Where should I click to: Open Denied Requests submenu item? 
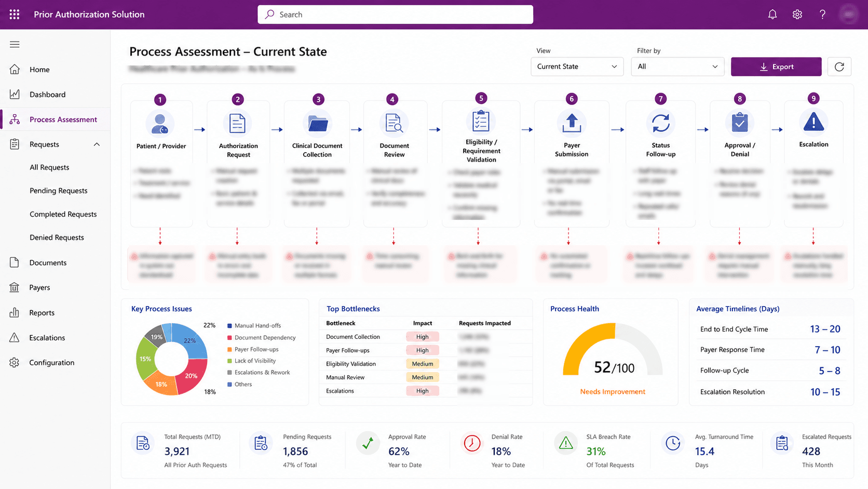(x=57, y=237)
